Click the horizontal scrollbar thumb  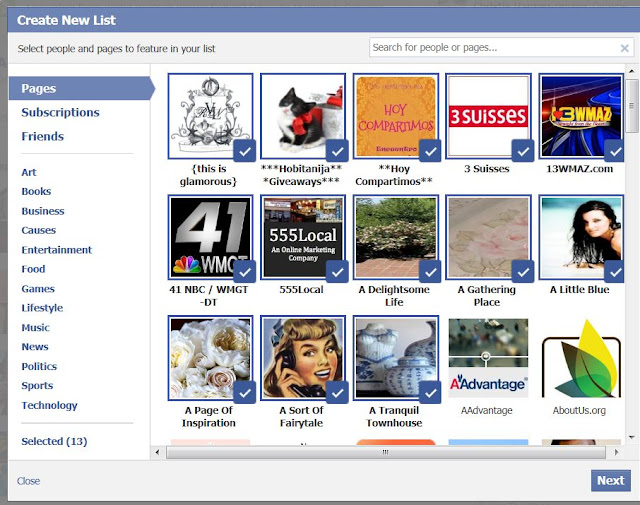pyautogui.click(x=386, y=452)
